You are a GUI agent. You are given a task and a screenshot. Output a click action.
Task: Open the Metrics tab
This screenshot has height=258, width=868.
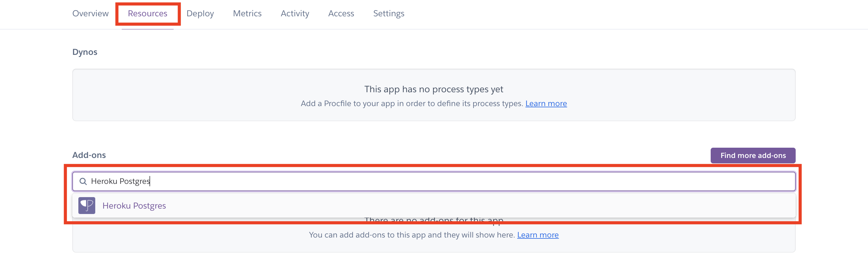(x=247, y=14)
